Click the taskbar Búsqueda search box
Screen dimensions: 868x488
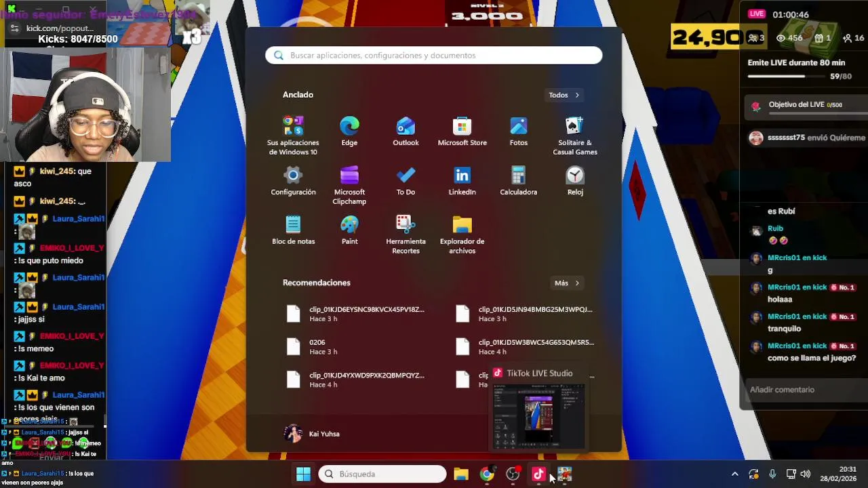point(382,474)
